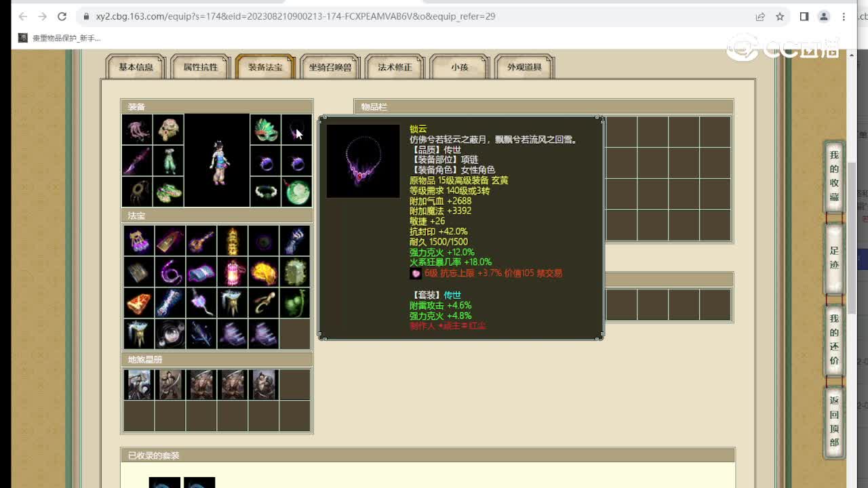
Task: Select the orange lava tablet treasure icon
Action: [x=139, y=303]
